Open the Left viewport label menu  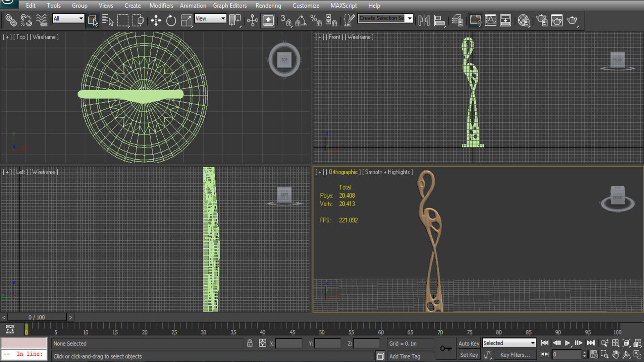tap(21, 172)
